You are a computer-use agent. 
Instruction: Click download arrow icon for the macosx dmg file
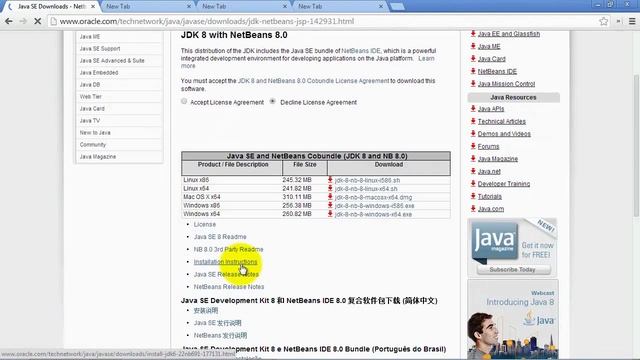pyautogui.click(x=330, y=197)
